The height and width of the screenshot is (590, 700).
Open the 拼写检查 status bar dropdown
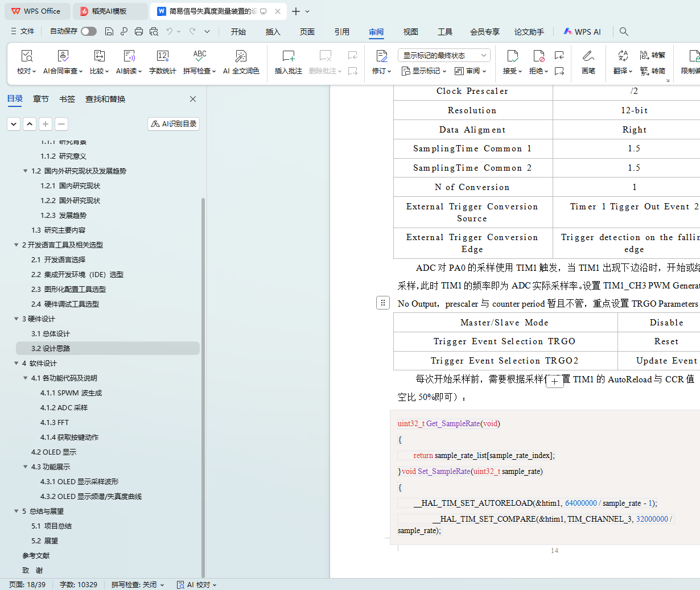click(x=138, y=584)
